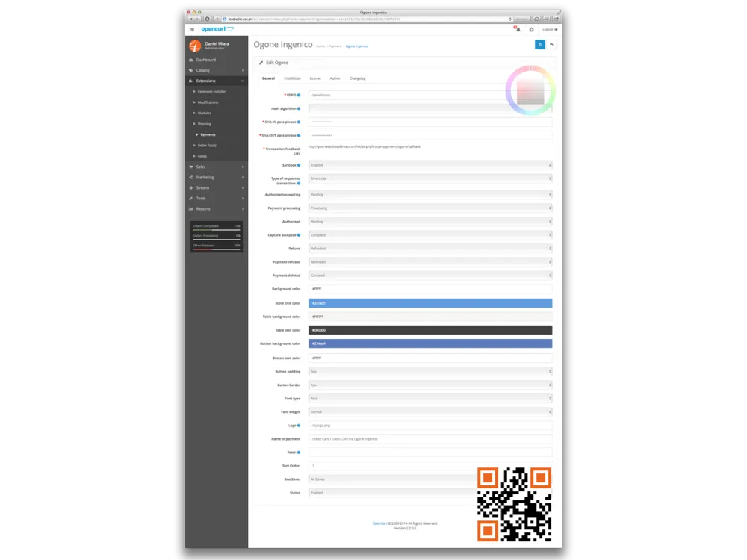Click the help lifebuoy icon in header
Viewport: 747px width, 560px height.
tap(531, 29)
